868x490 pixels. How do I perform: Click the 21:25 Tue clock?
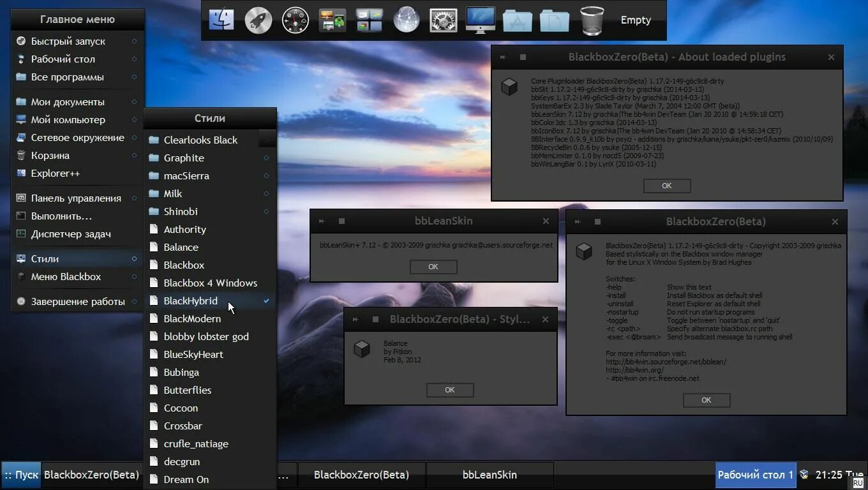(x=839, y=475)
